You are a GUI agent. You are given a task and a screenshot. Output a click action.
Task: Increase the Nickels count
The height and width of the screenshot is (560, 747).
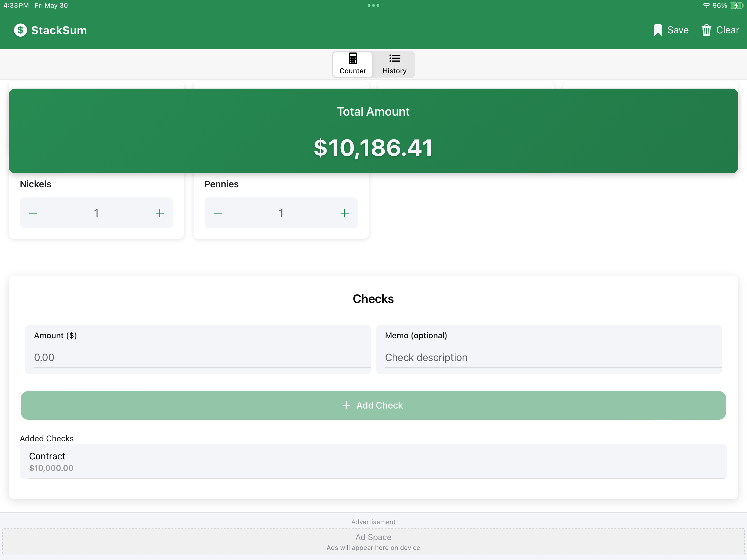(160, 213)
